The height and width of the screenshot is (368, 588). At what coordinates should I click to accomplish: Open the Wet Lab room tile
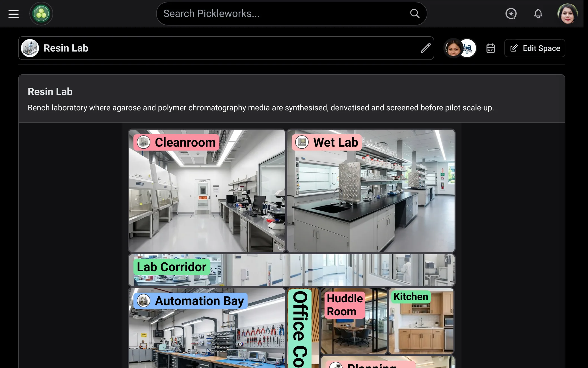point(371,191)
